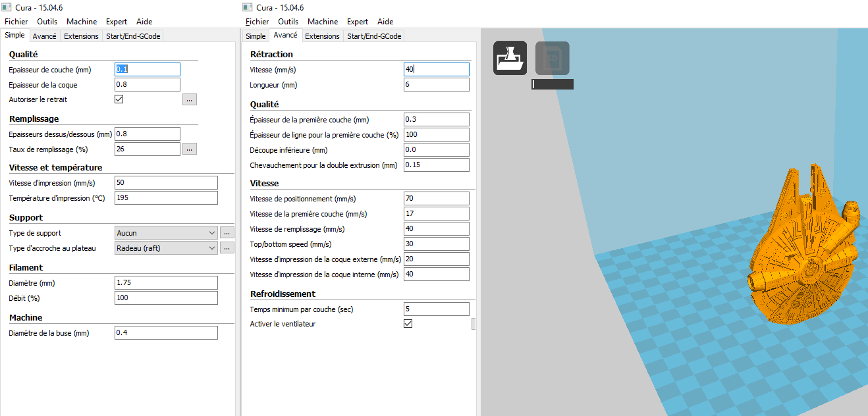Click the Chevauchement double extrusion field

436,165
